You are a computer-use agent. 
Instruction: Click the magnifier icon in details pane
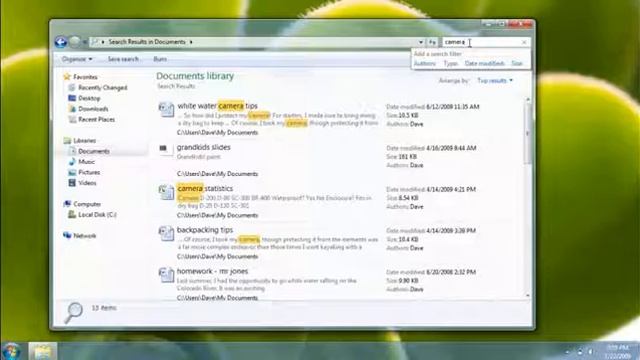click(x=74, y=313)
